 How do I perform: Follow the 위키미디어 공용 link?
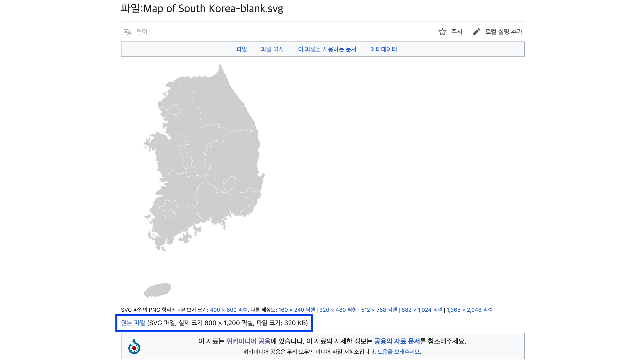[248, 341]
